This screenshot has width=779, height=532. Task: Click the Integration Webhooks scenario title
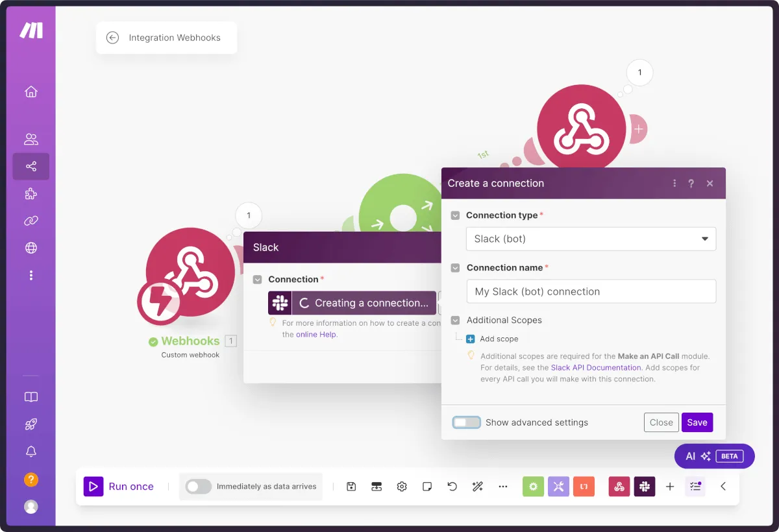pos(175,38)
